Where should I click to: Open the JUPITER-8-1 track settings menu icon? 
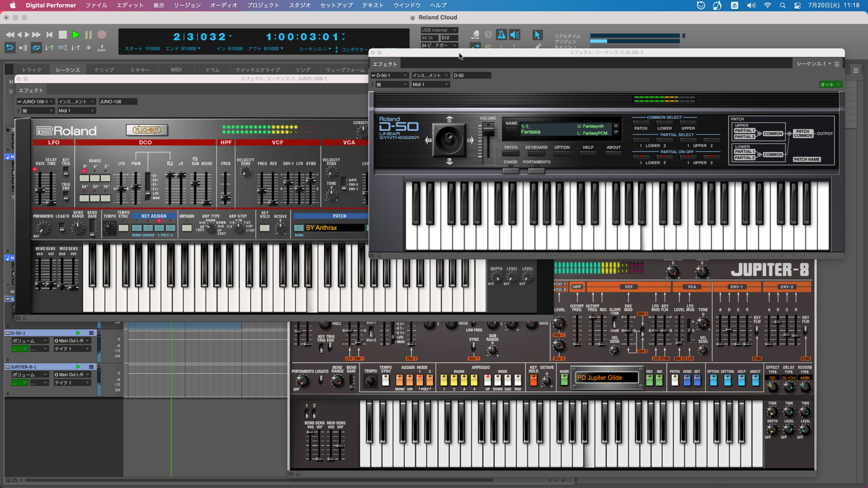pos(91,367)
